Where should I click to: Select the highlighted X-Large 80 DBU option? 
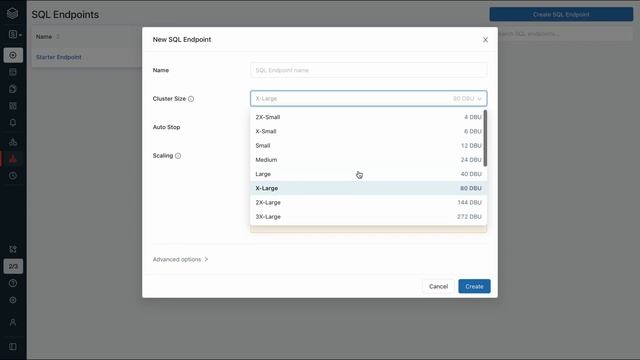[368, 188]
